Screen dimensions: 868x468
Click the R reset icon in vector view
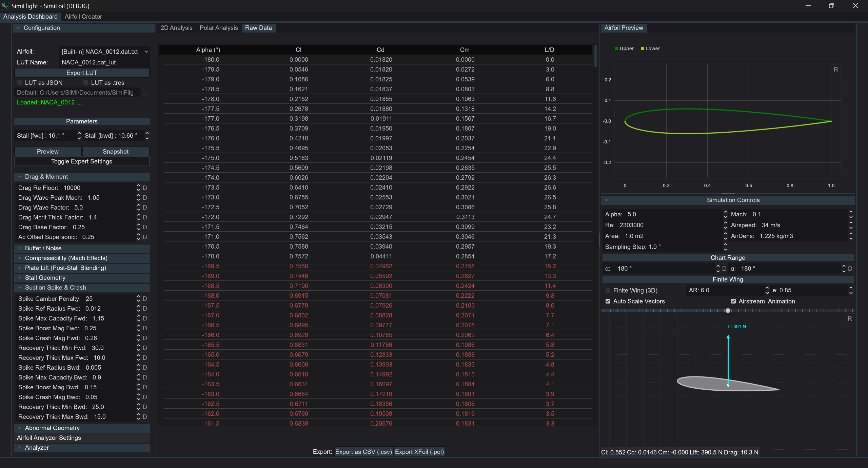pyautogui.click(x=850, y=319)
